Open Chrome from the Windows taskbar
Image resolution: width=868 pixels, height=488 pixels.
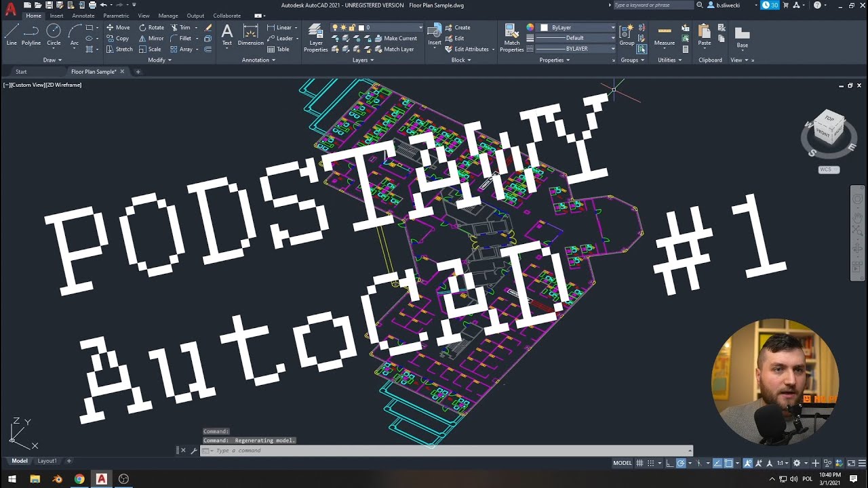point(79,479)
